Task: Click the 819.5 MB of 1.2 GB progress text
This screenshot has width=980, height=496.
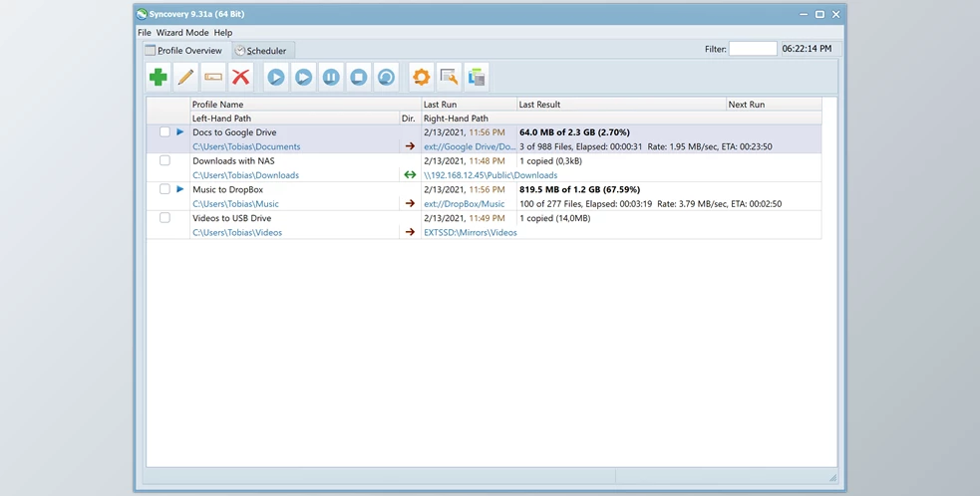Action: tap(579, 189)
